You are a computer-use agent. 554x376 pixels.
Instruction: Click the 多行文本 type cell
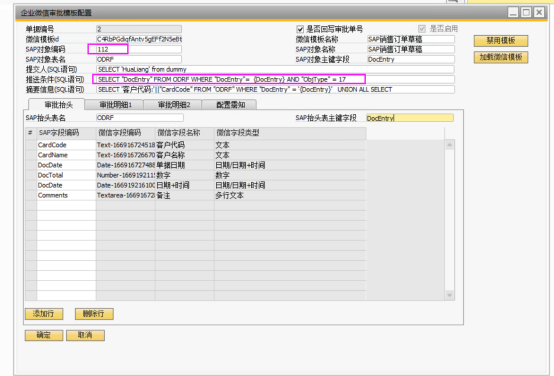[290, 195]
